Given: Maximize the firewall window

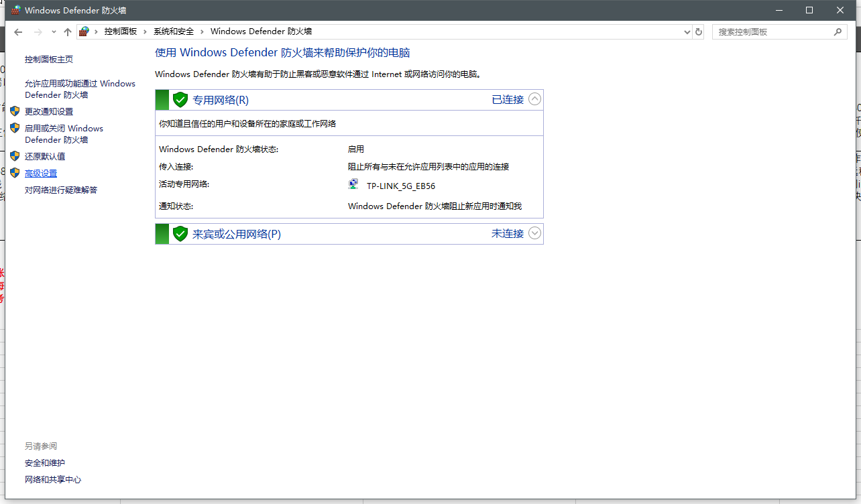Looking at the screenshot, I should tap(809, 10).
